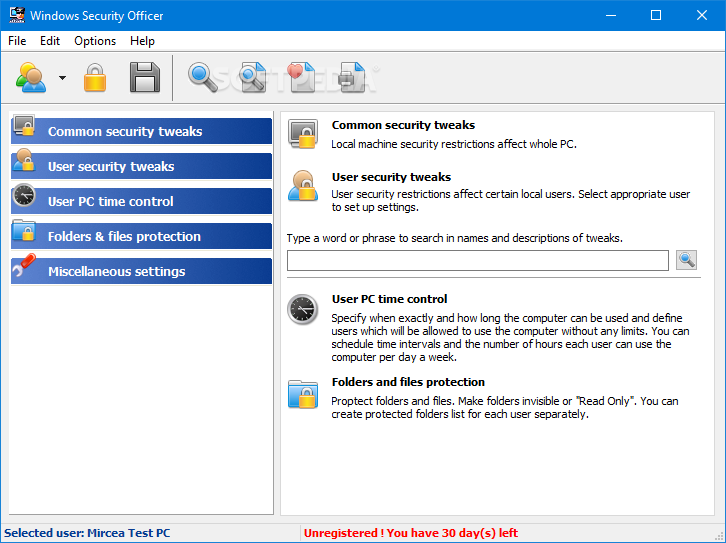Image resolution: width=726 pixels, height=543 pixels.
Task: Close the Windows Security Officer window
Action: click(x=701, y=15)
